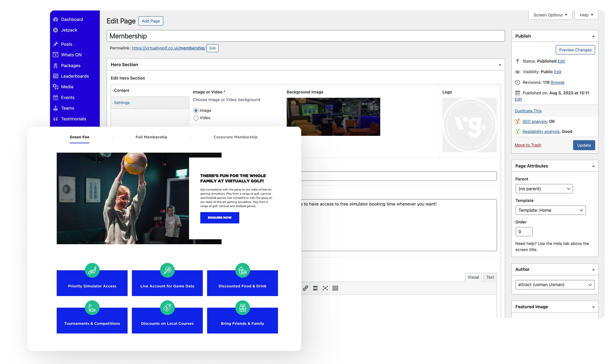Screen dimensions: 616x364
Task: Switch to Full Membership tab
Action: (151, 137)
